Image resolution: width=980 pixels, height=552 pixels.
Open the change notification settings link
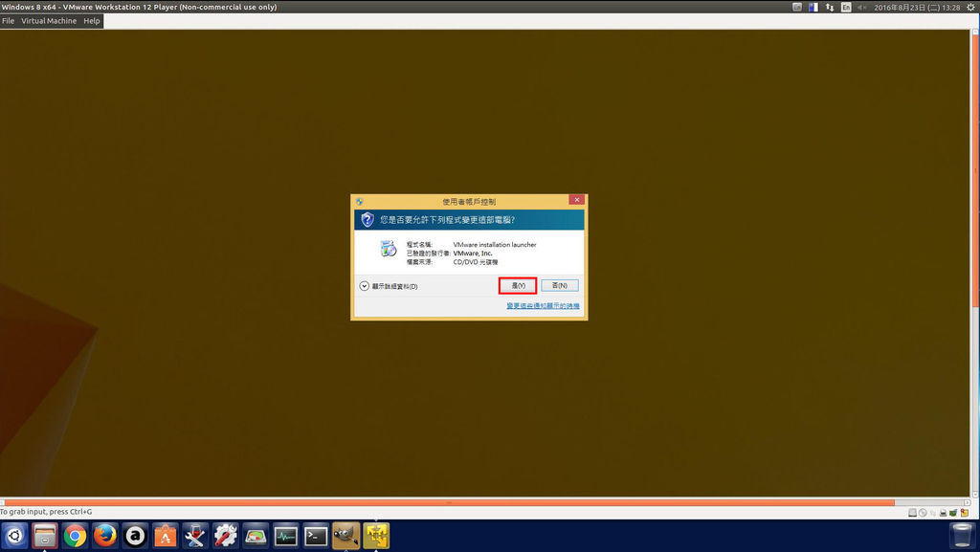543,306
